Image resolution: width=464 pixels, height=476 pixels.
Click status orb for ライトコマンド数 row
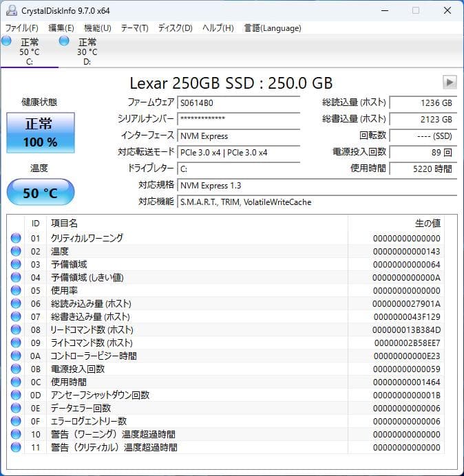coord(16,343)
